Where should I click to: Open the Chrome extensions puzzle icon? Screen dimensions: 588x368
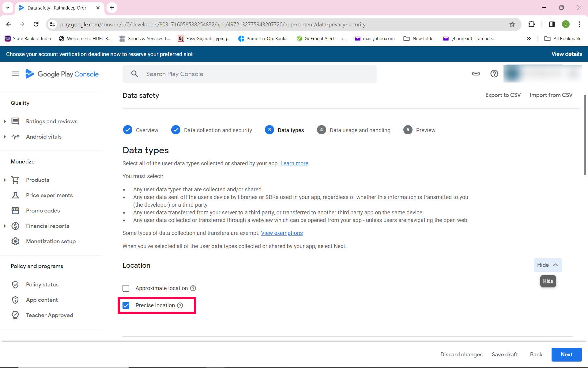532,25
